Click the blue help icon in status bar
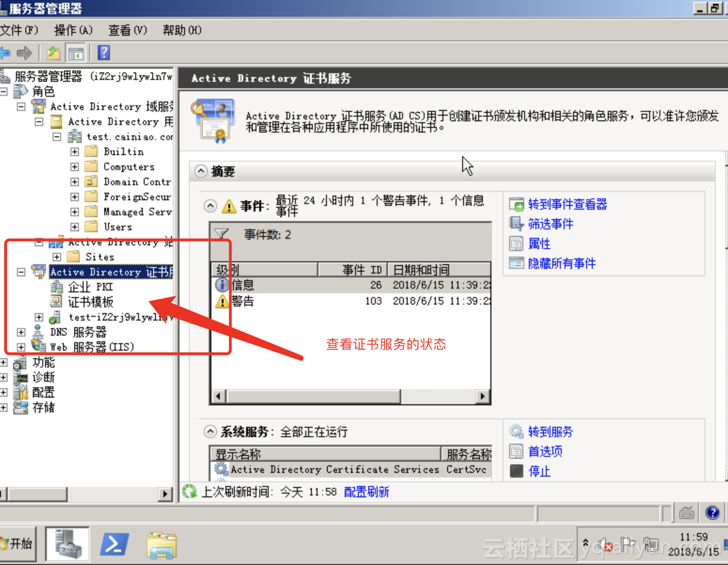Screen dimensions: 728x565 click(713, 513)
